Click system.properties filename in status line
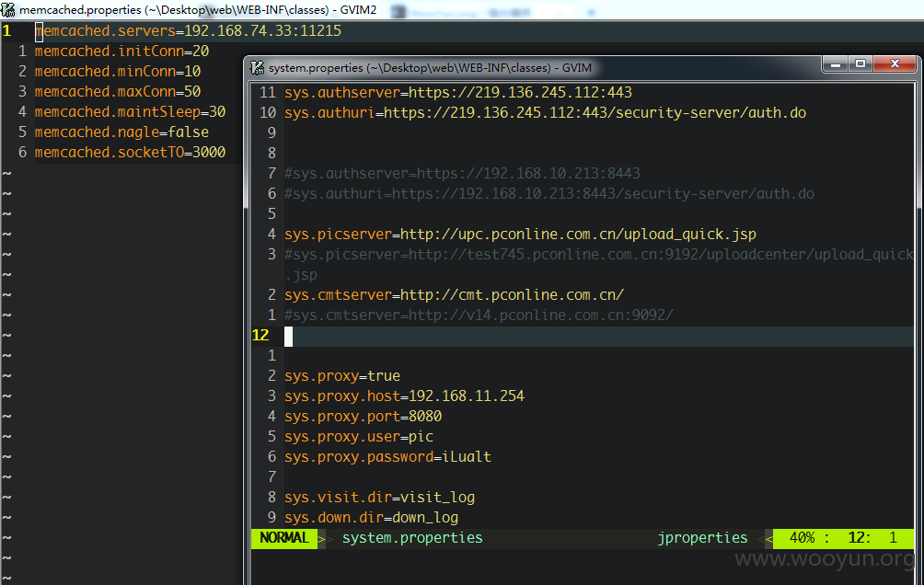Screen dimensions: 924x585 [412, 538]
